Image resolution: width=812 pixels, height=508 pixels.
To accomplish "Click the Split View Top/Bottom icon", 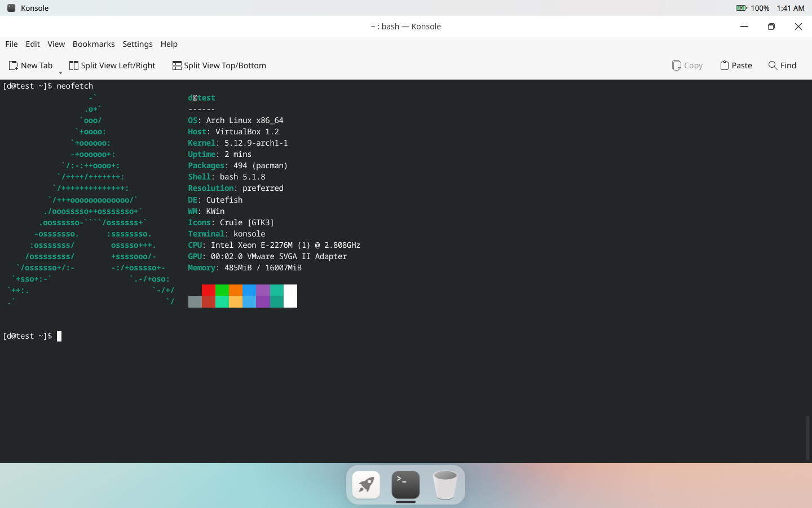I will pyautogui.click(x=177, y=65).
